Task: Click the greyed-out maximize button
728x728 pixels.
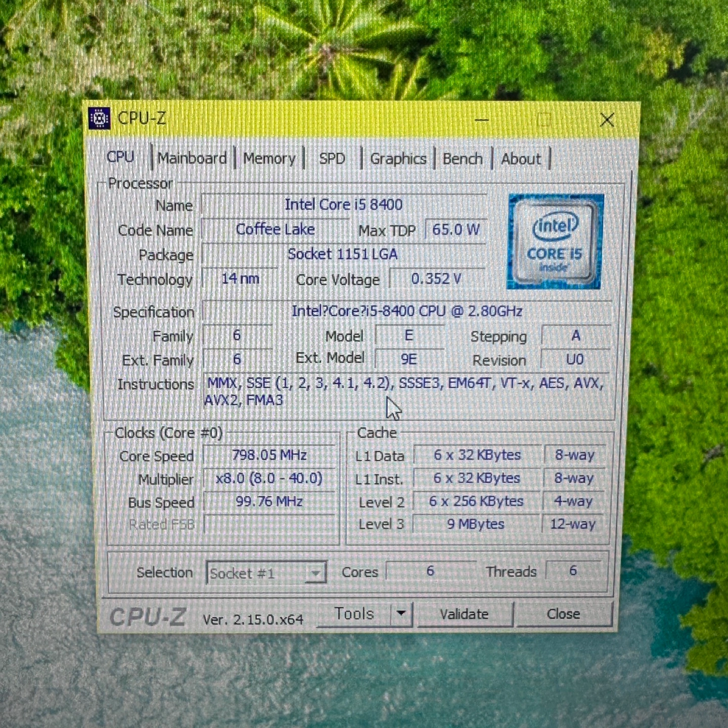Action: (x=544, y=120)
